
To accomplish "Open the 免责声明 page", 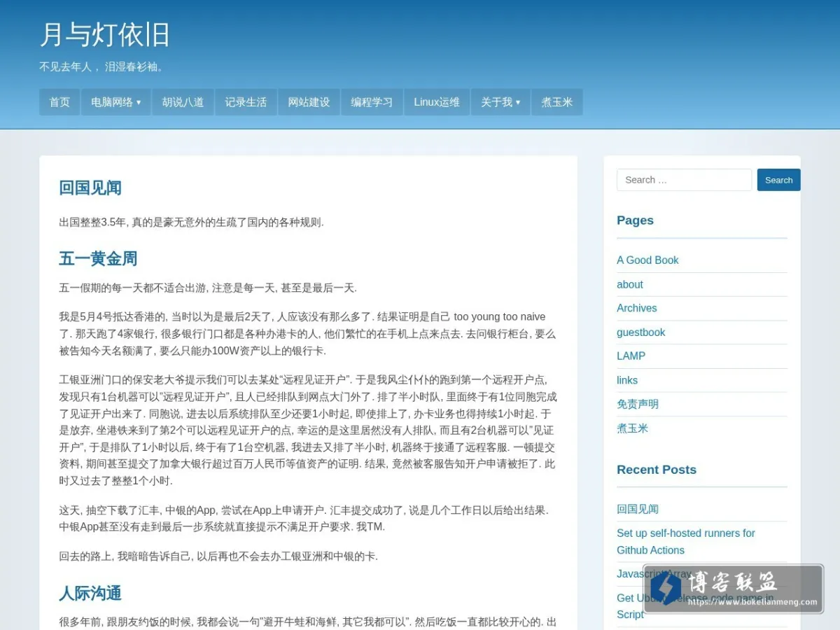I will click(638, 404).
